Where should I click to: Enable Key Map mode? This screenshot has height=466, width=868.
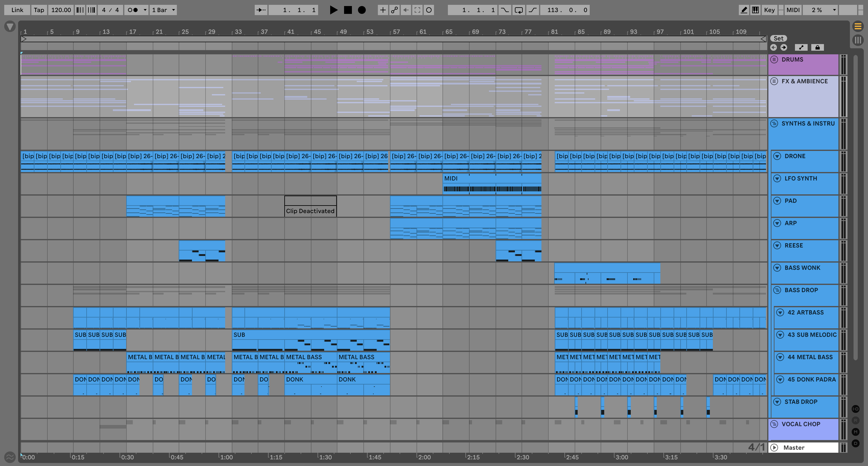(x=769, y=10)
